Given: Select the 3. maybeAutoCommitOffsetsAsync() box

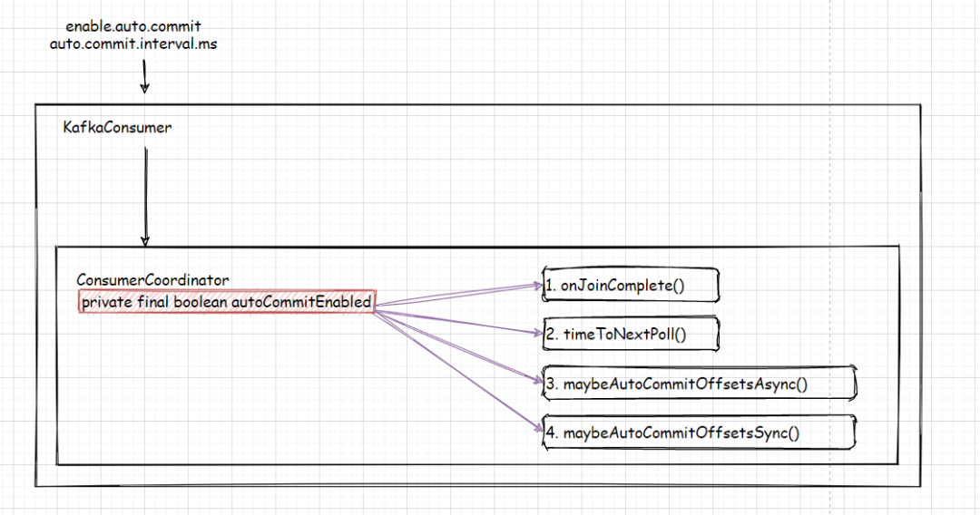Looking at the screenshot, I should point(699,384).
